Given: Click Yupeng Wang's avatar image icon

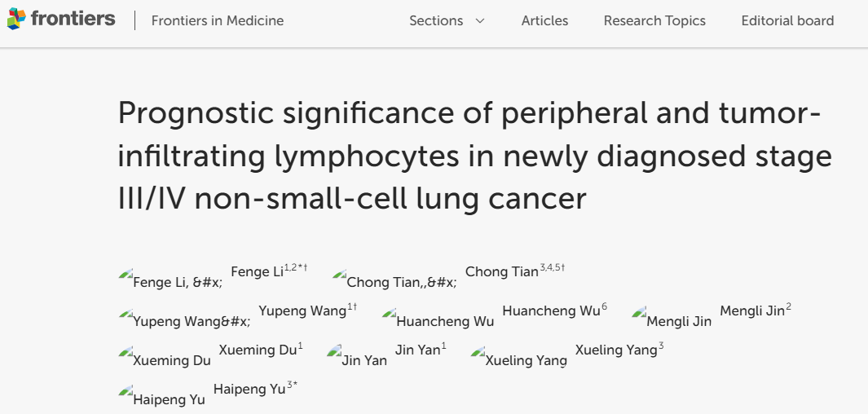Looking at the screenshot, I should pos(126,313).
